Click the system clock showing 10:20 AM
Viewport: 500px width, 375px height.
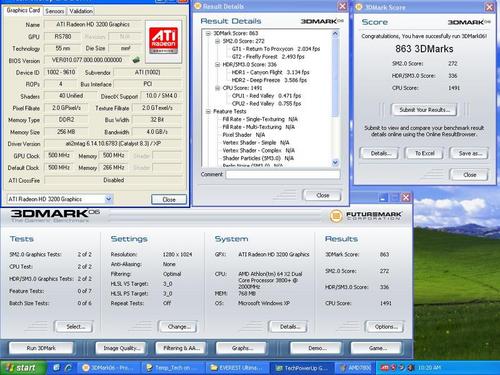click(429, 368)
